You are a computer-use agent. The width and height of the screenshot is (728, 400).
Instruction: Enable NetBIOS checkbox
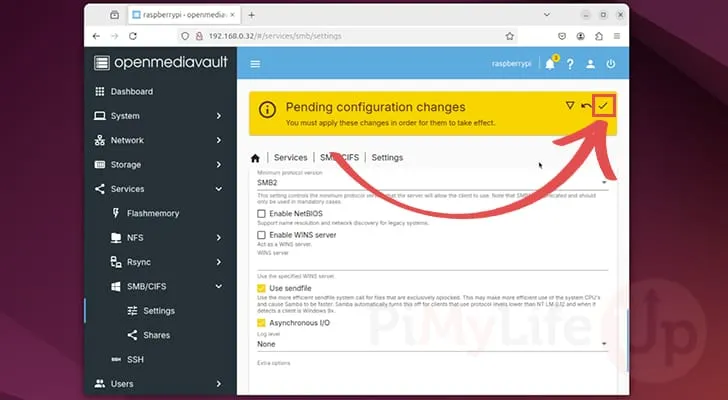coord(261,213)
